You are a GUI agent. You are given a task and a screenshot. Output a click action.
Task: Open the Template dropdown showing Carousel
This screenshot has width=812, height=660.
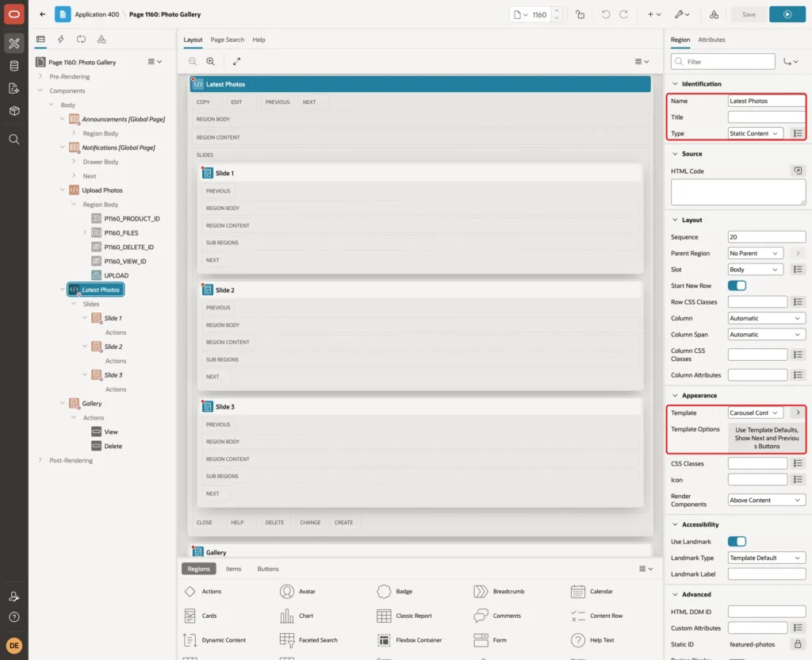[755, 412]
